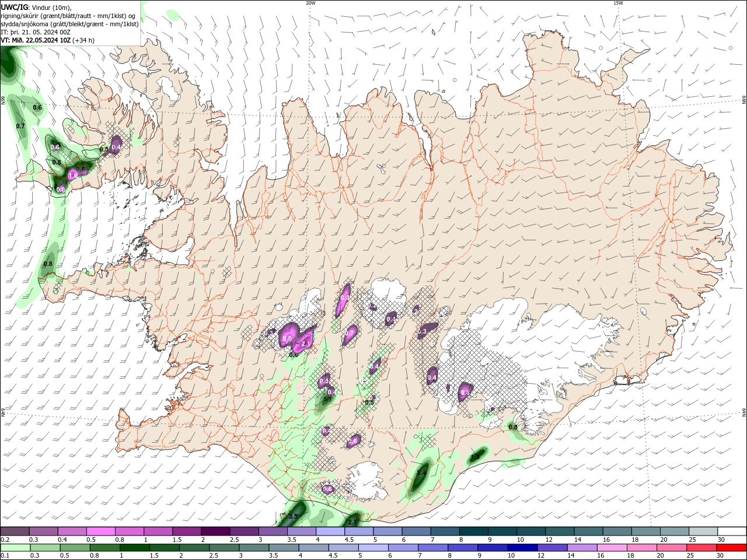Select the magenta snow swatch above 1

(158, 531)
